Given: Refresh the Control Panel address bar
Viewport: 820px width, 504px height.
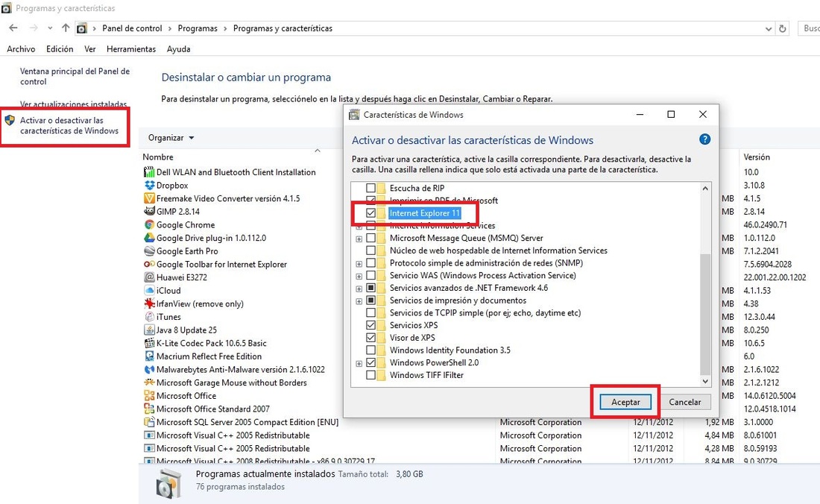Looking at the screenshot, I should pos(782,29).
